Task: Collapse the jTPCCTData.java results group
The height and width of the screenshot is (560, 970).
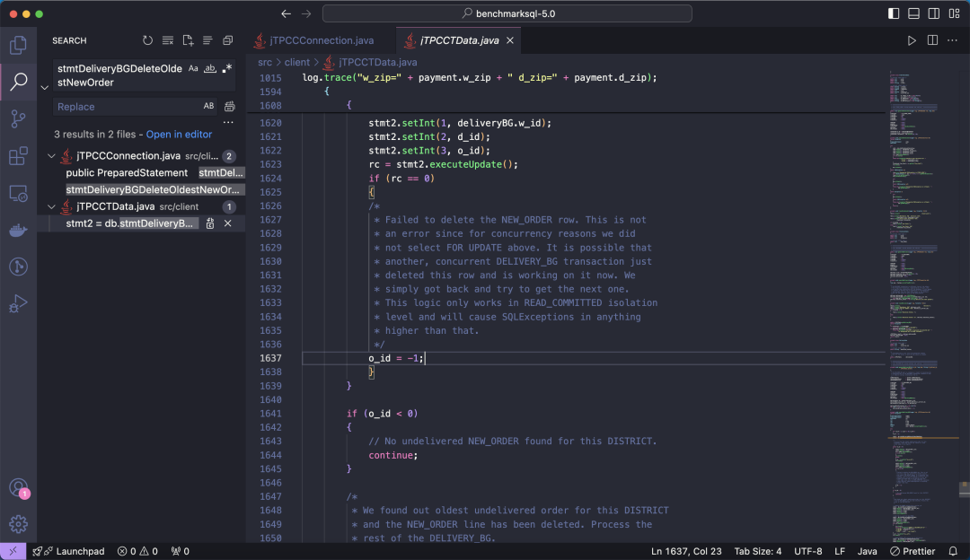Action: [x=52, y=207]
